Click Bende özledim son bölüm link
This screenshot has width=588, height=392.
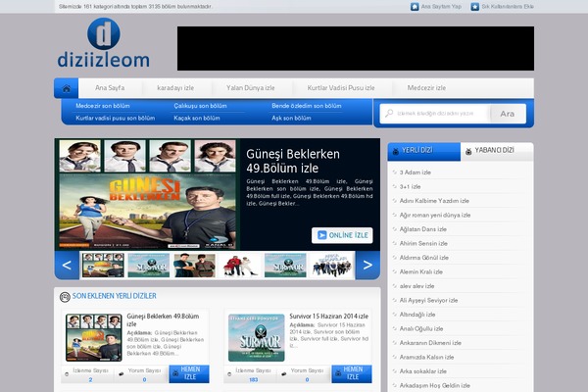pyautogui.click(x=307, y=106)
